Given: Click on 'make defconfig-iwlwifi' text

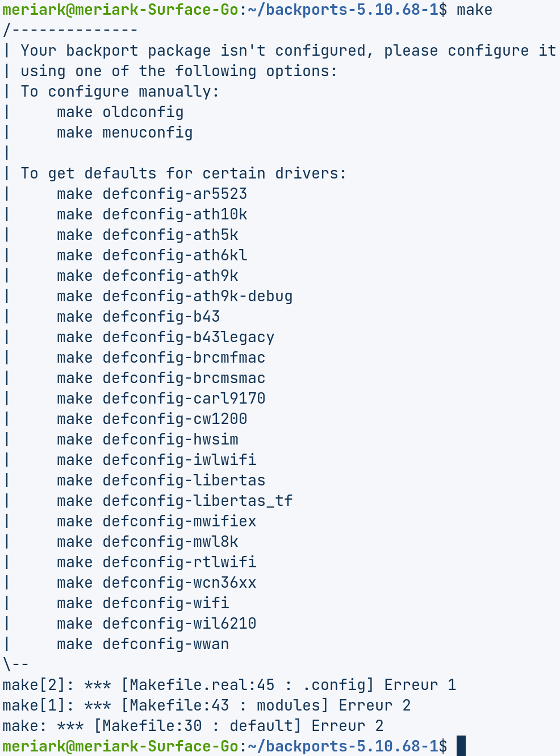Looking at the screenshot, I should [156, 460].
